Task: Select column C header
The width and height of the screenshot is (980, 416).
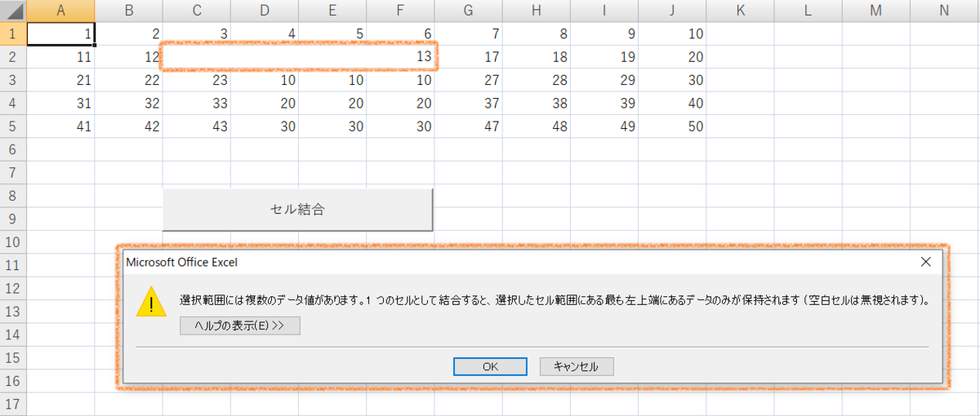Action: 197,11
